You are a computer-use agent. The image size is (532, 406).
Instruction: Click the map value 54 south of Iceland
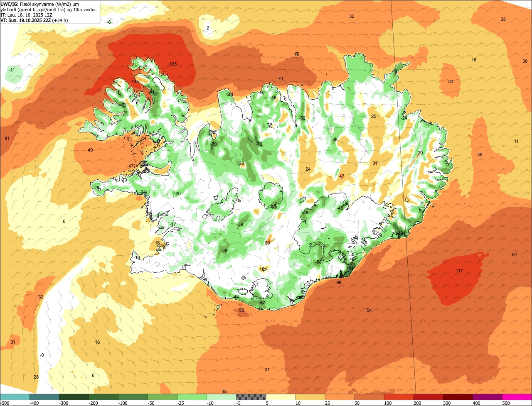pos(369,310)
